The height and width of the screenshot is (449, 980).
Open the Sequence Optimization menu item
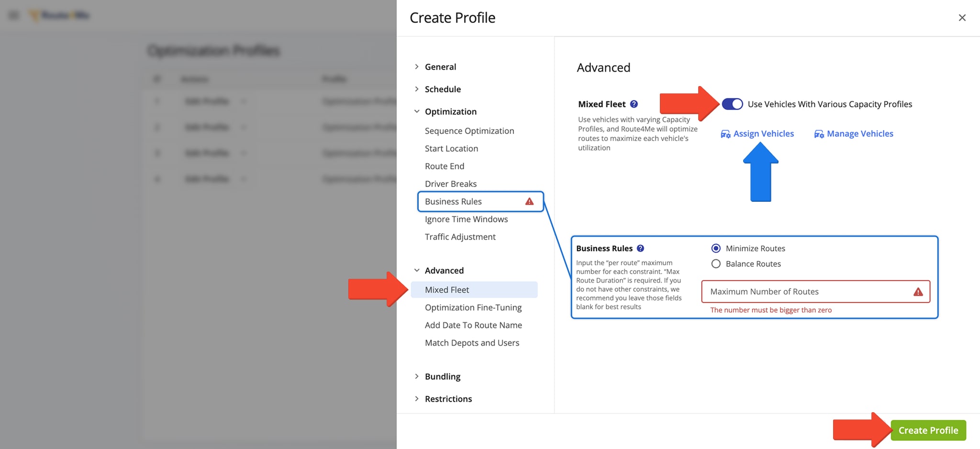[x=469, y=131]
